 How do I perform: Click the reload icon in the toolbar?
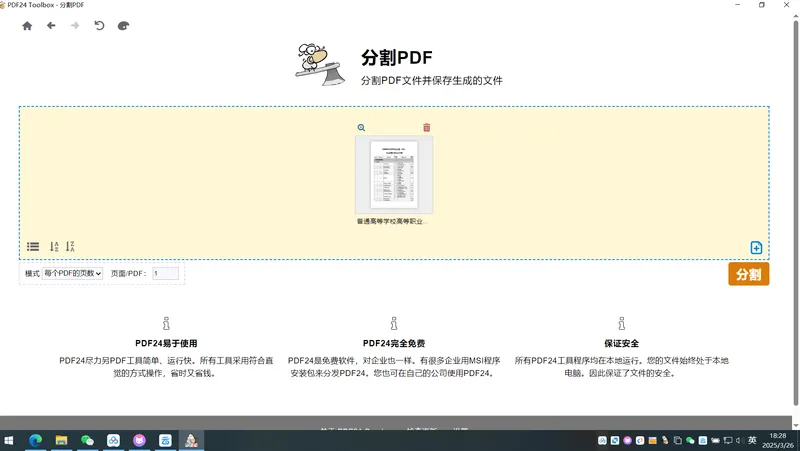tap(99, 26)
